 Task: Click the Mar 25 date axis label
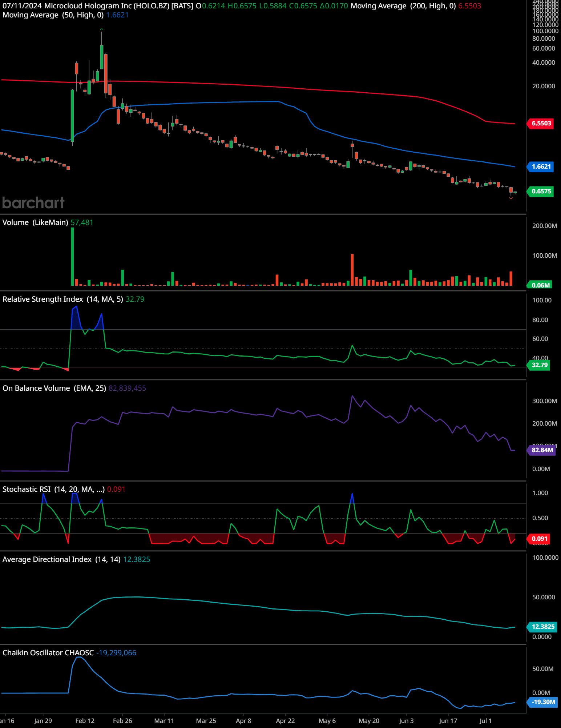point(206,721)
